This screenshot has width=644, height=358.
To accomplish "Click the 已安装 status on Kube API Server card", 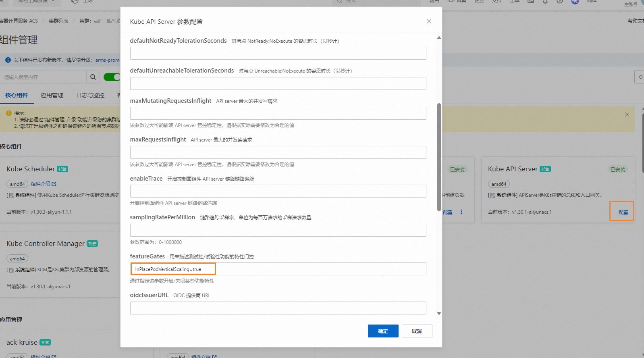I will (618, 170).
